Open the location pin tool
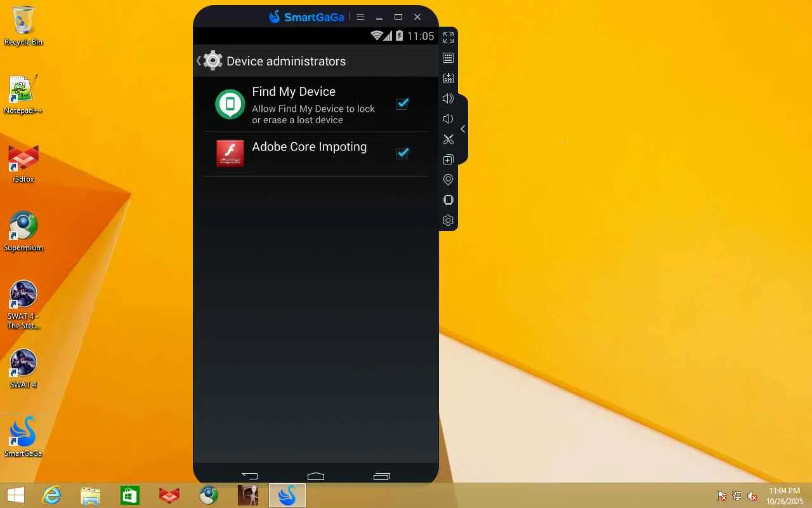Image resolution: width=812 pixels, height=508 pixels. (x=449, y=180)
